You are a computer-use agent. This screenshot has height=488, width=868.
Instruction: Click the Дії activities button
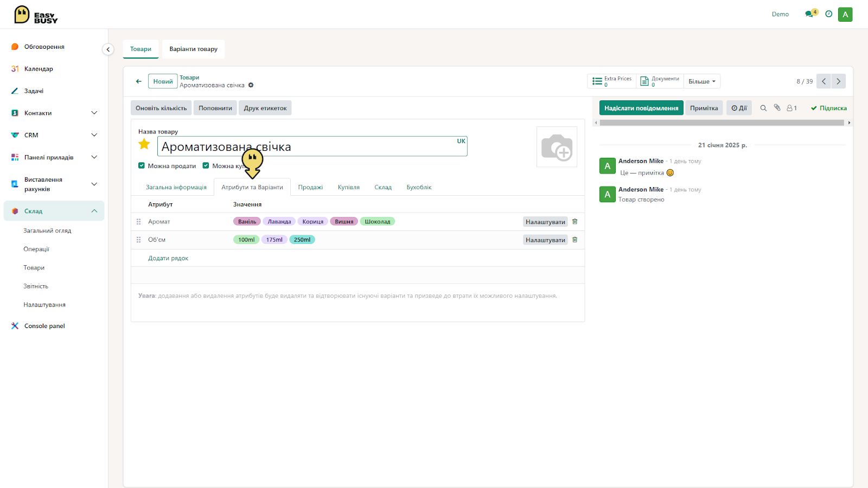coord(739,108)
